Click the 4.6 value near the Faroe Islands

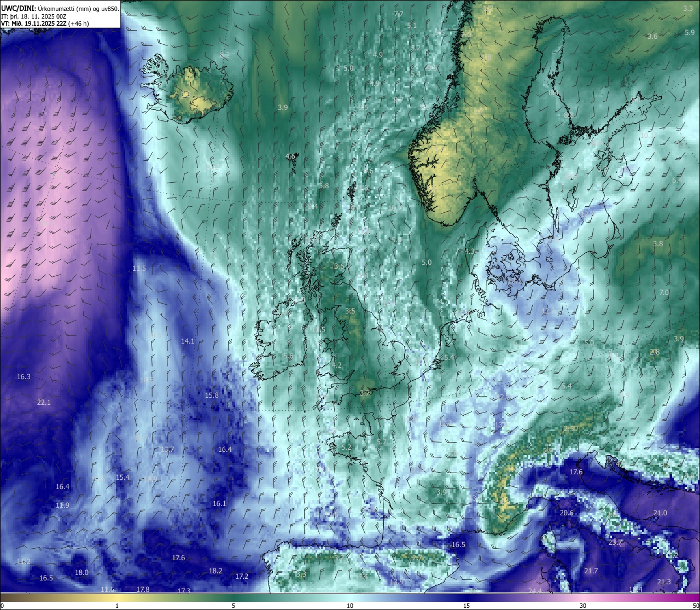pos(290,156)
